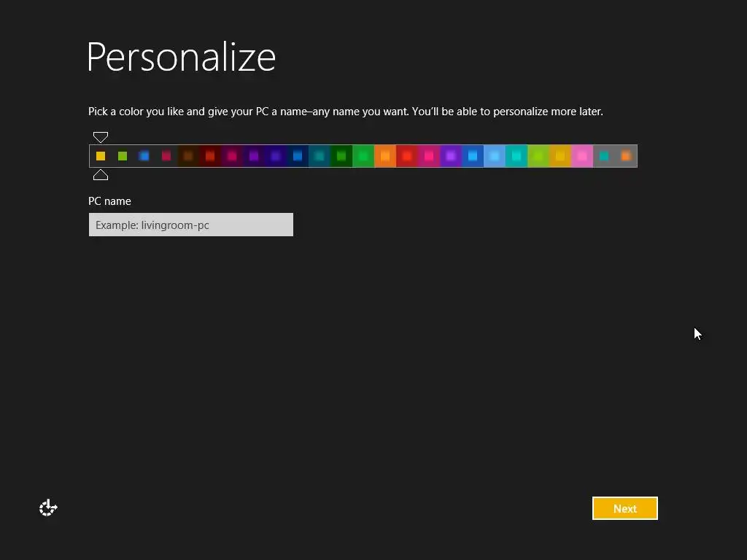This screenshot has width=747, height=560.
Task: Open the Ease of Access icon
Action: point(48,508)
